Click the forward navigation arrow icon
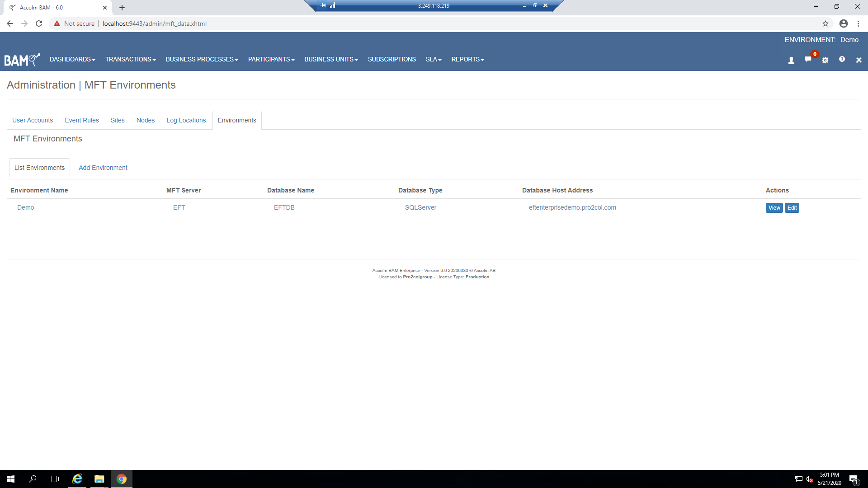Image resolution: width=868 pixels, height=488 pixels. (x=24, y=24)
